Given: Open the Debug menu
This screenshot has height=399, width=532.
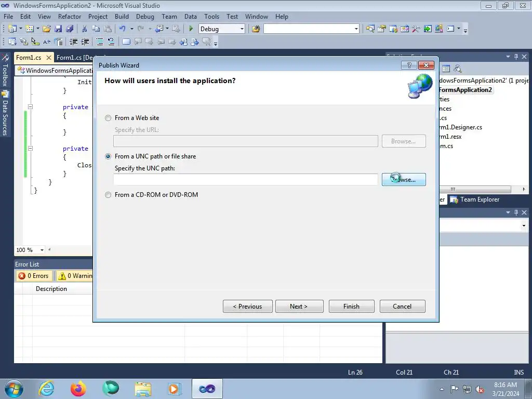Looking at the screenshot, I should tap(145, 16).
